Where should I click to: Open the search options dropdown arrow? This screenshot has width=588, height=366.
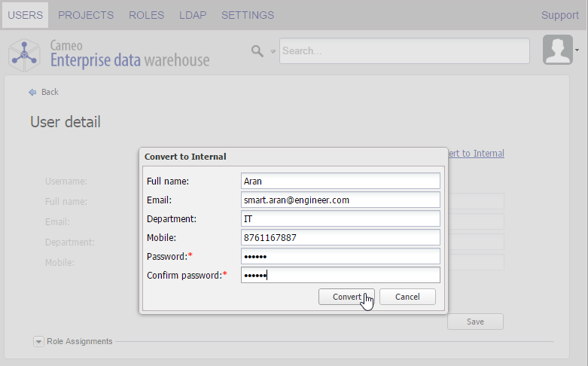pyautogui.click(x=273, y=52)
